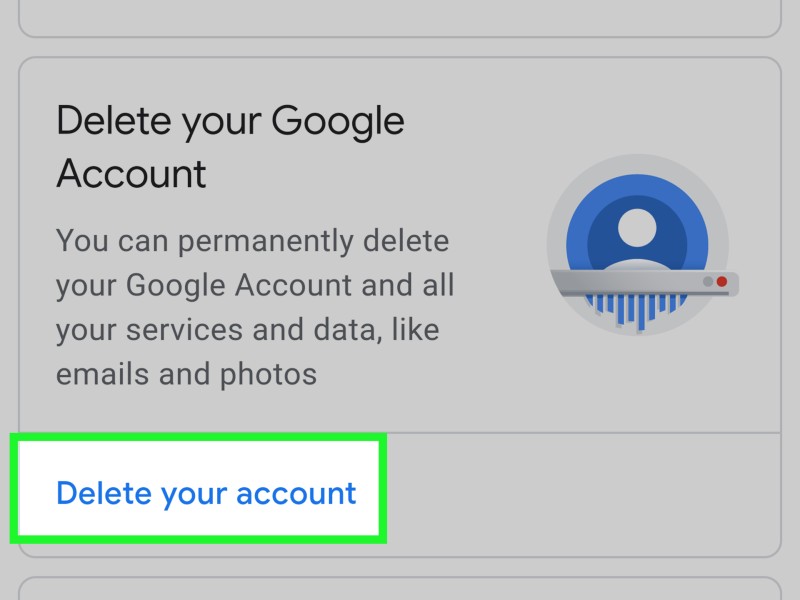Tap the your services and data text line
The width and height of the screenshot is (800, 600).
[247, 330]
